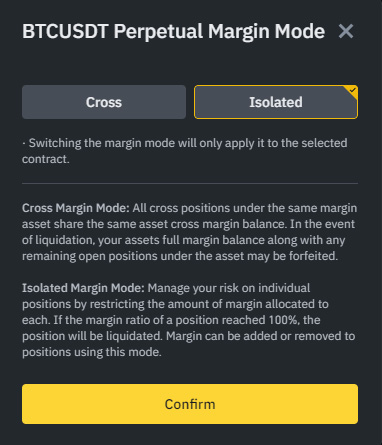Confirm the margin mode selection
The width and height of the screenshot is (382, 445).
(x=190, y=404)
